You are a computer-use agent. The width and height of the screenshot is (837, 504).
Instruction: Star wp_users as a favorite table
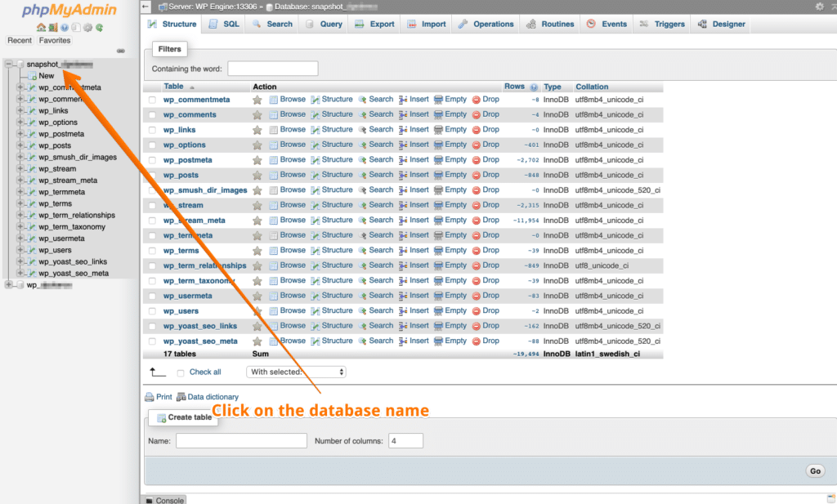click(259, 310)
